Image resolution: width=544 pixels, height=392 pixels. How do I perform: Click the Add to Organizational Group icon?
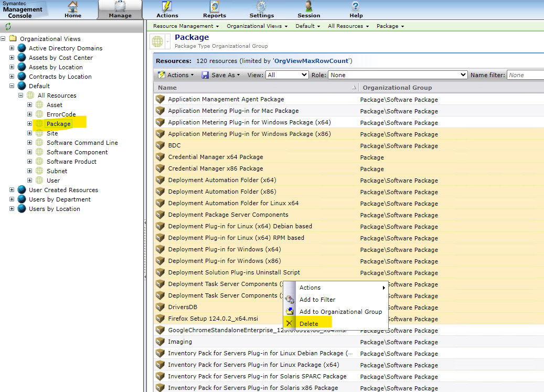click(290, 311)
